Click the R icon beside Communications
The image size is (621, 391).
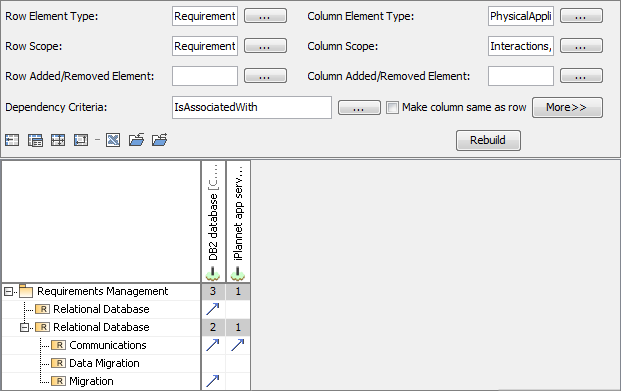[x=59, y=345]
